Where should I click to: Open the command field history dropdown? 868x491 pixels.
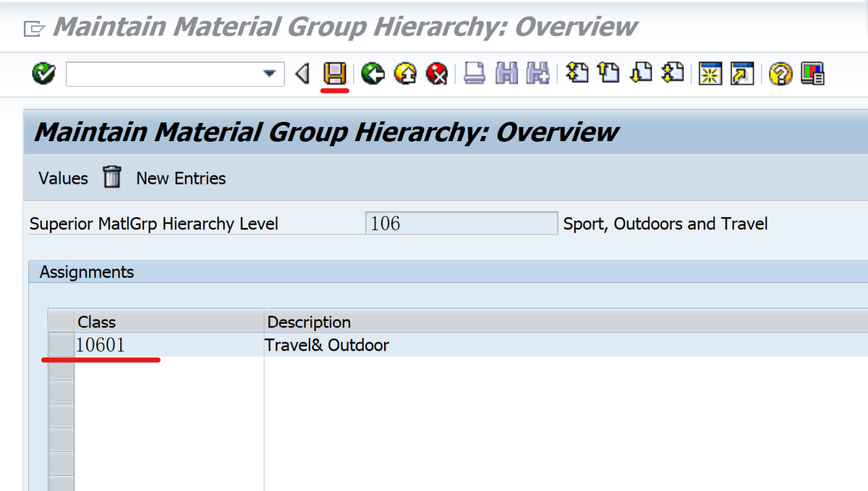pos(270,74)
